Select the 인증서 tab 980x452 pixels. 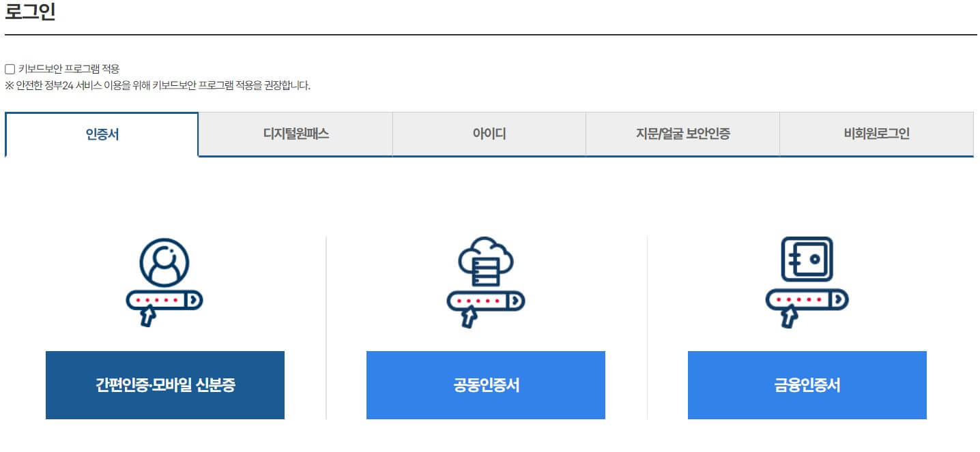(101, 134)
